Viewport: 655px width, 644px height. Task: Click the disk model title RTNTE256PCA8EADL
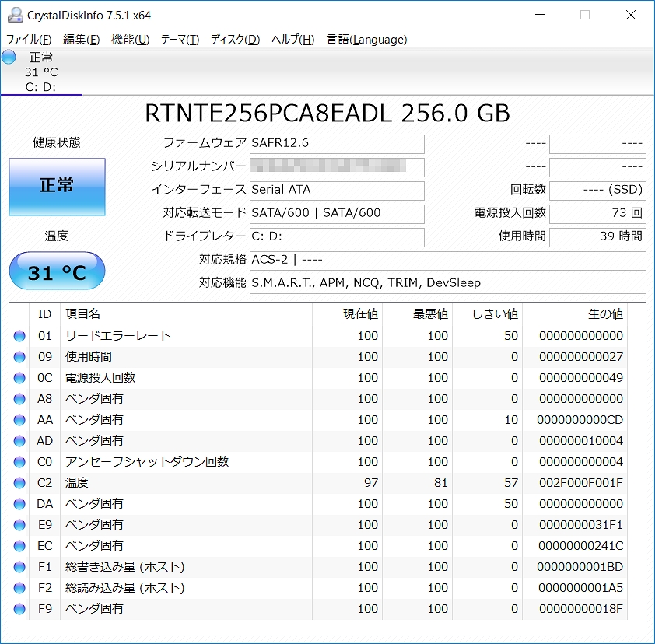pyautogui.click(x=268, y=114)
